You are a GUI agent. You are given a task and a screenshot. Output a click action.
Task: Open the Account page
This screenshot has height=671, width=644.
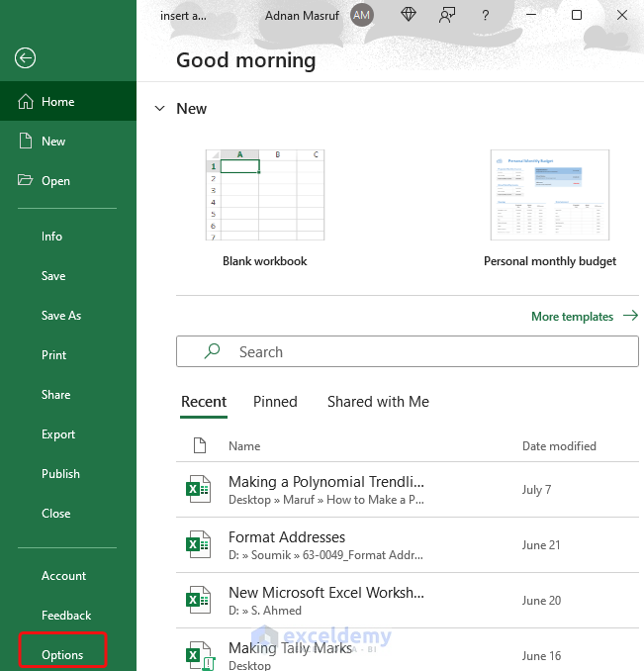(63, 576)
